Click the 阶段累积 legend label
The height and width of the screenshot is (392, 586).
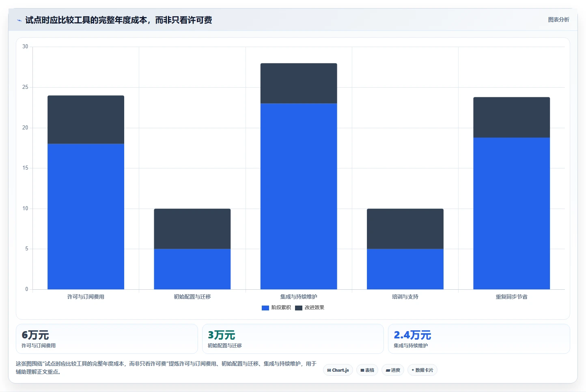click(x=281, y=308)
